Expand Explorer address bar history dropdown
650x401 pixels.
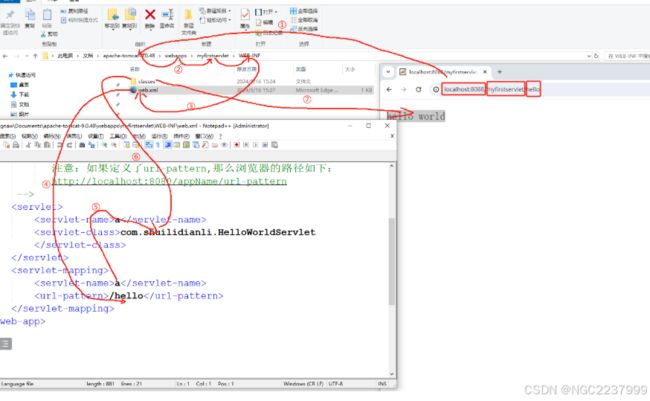pos(589,56)
